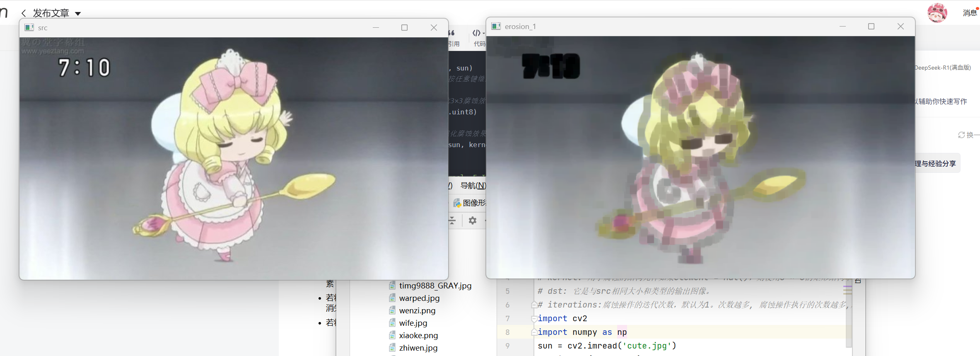
Task: Click the 'cute.jpg' string in code
Action: click(x=647, y=346)
